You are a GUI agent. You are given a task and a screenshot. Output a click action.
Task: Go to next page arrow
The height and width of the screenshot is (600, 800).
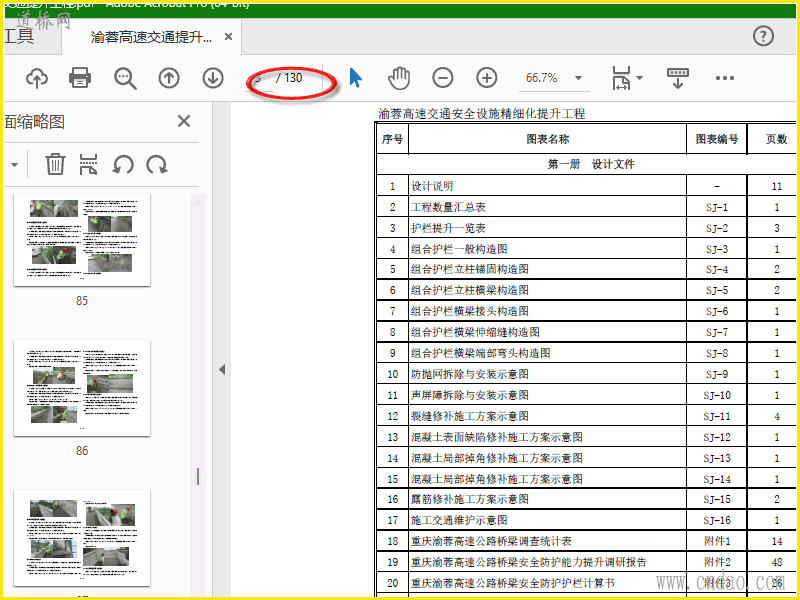(x=213, y=78)
